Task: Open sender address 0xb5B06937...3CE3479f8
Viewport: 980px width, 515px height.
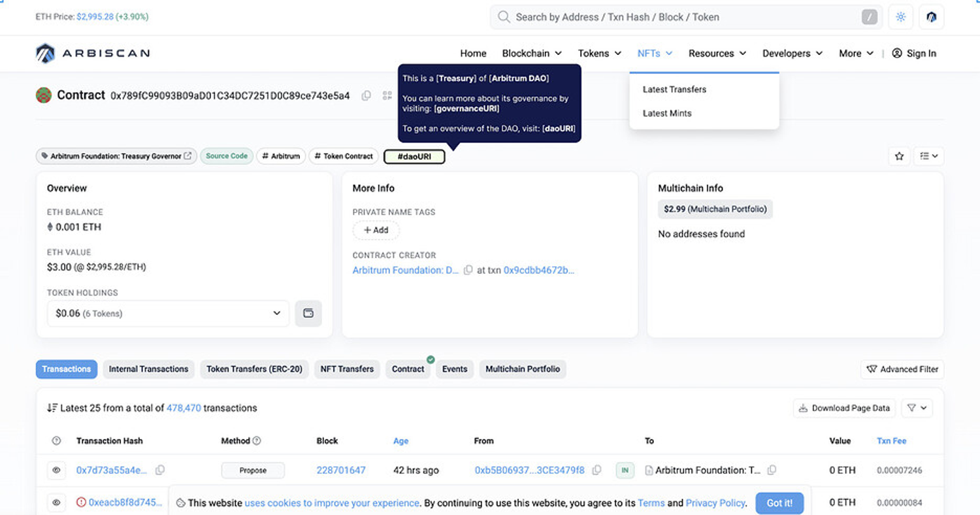Action: coord(529,470)
